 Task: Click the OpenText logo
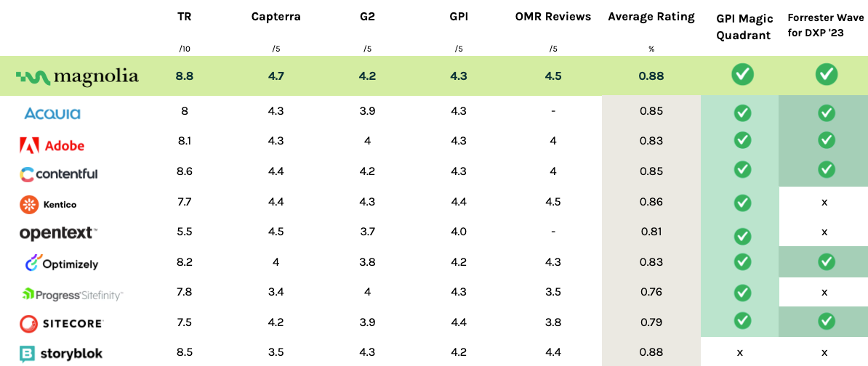[58, 233]
